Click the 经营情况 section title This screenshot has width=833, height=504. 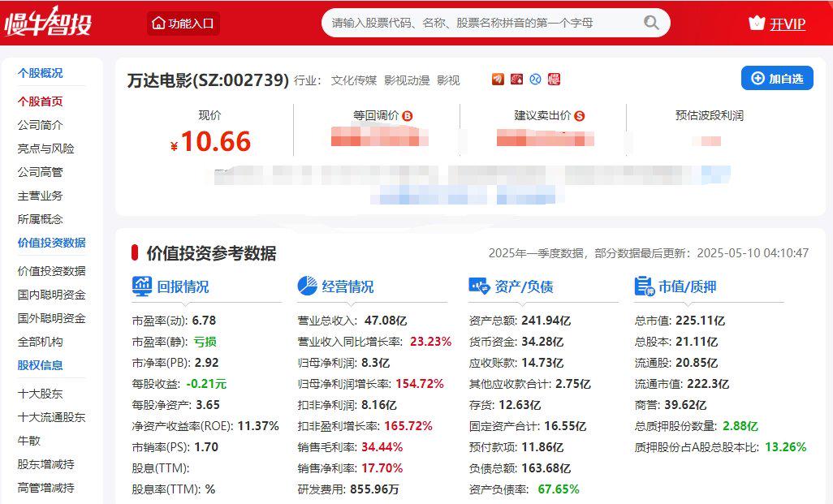tap(347, 286)
